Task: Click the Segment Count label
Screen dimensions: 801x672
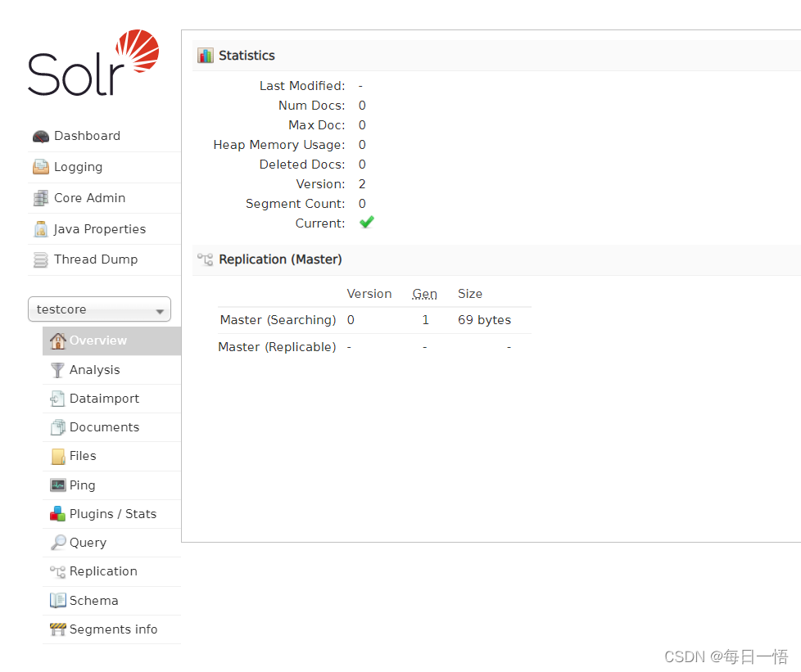Action: (x=296, y=204)
